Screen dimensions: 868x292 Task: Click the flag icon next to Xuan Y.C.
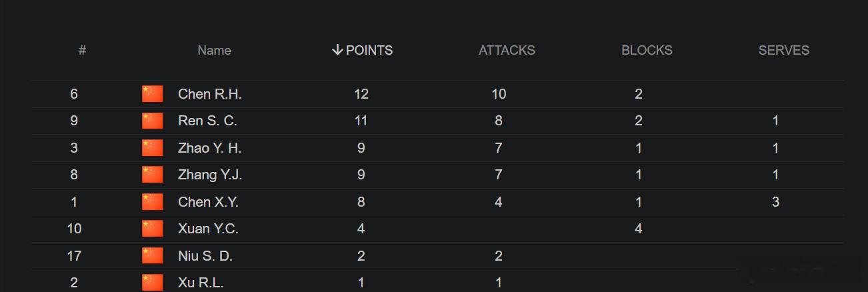click(152, 229)
